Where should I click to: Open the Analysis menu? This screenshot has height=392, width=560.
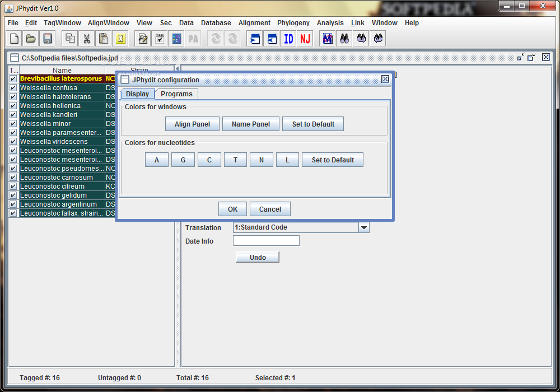tap(330, 23)
